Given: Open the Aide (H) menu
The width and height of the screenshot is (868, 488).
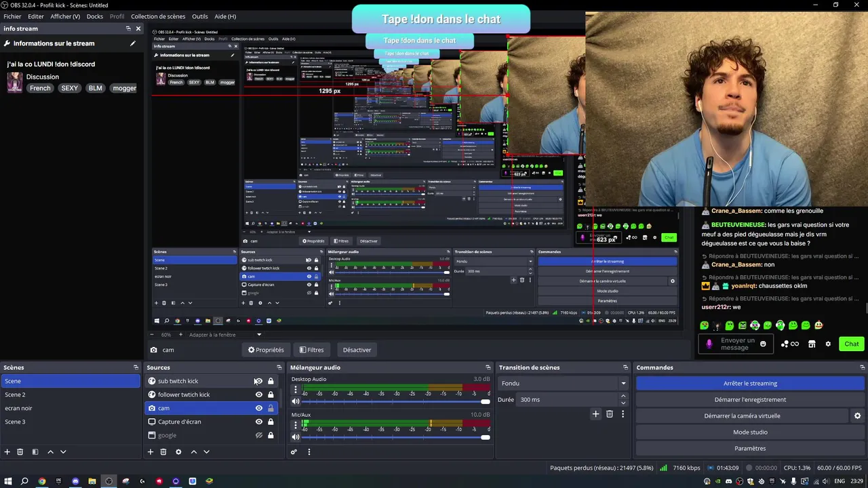Looking at the screenshot, I should (225, 16).
